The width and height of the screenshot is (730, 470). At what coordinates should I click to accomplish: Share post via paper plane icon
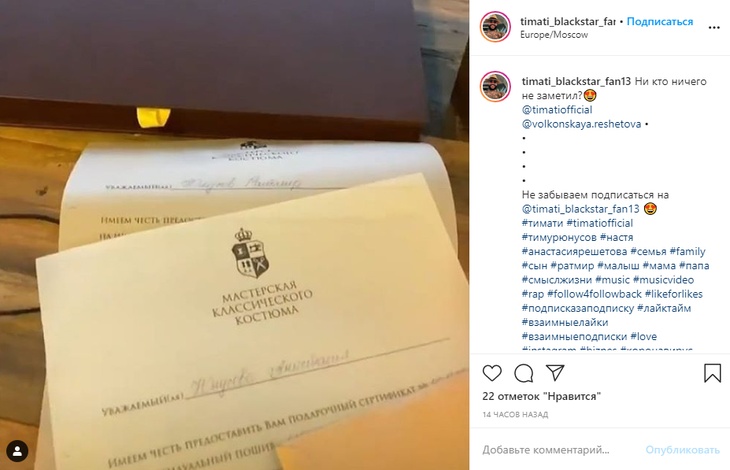[555, 373]
